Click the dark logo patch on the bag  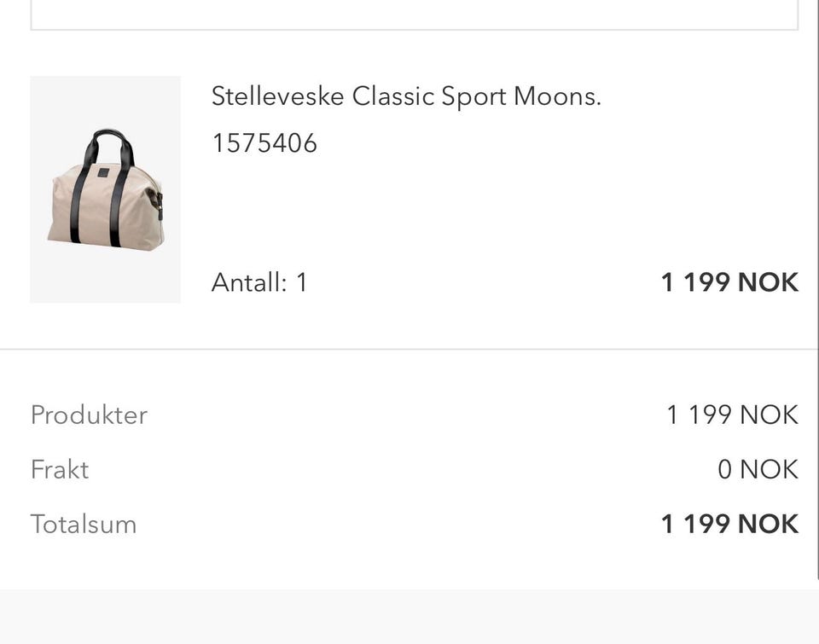coord(103,174)
